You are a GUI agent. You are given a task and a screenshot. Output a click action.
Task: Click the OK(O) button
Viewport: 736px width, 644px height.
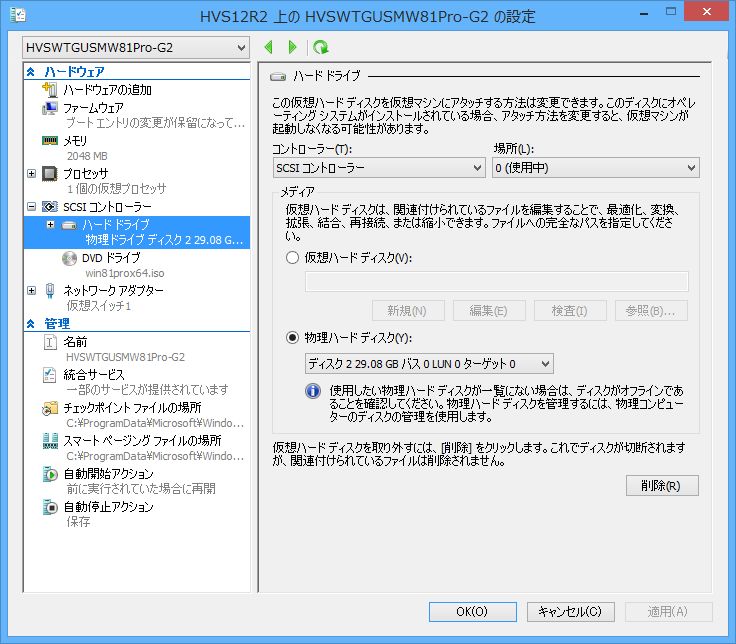[x=473, y=612]
